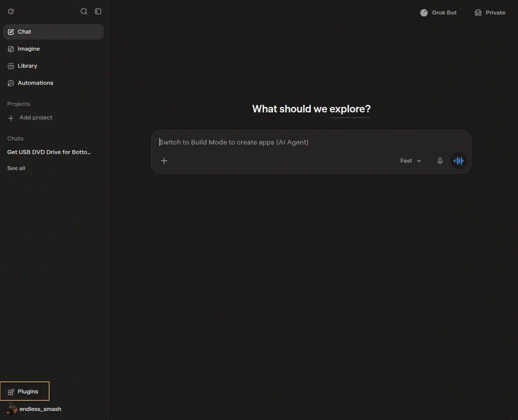The height and width of the screenshot is (420, 518).
Task: Click the plus attach icon in the prompt box
Action: 164,161
